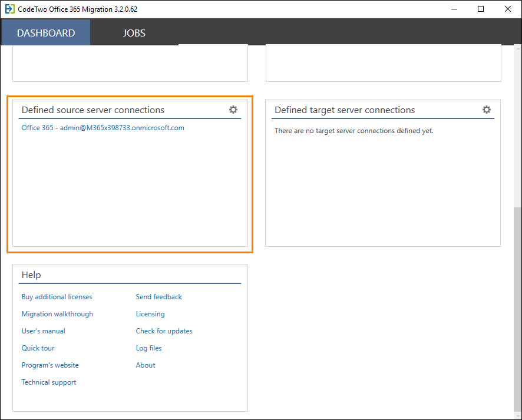Visit the Program's website link
The height and width of the screenshot is (420, 522).
click(x=50, y=365)
